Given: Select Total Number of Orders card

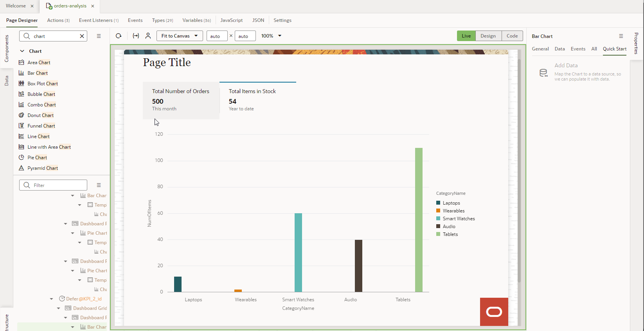Looking at the screenshot, I should pos(181,100).
